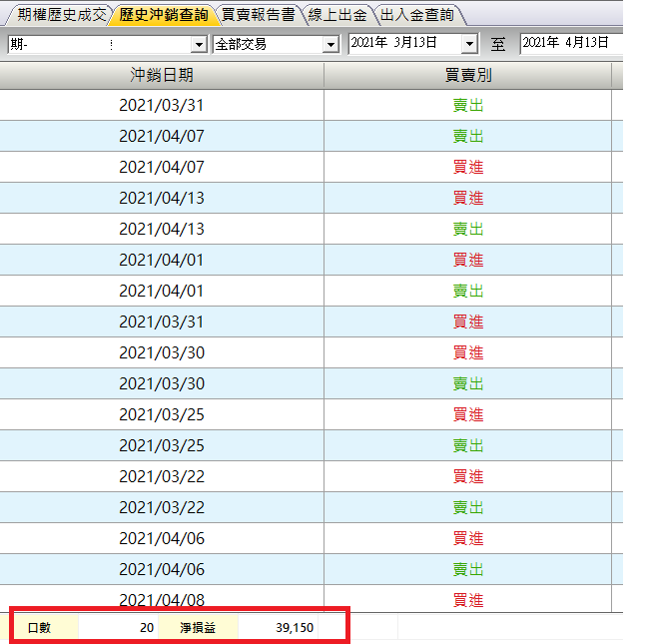653x644 pixels.
Task: Click the red 買進 beside 2021/04/06
Action: point(468,538)
